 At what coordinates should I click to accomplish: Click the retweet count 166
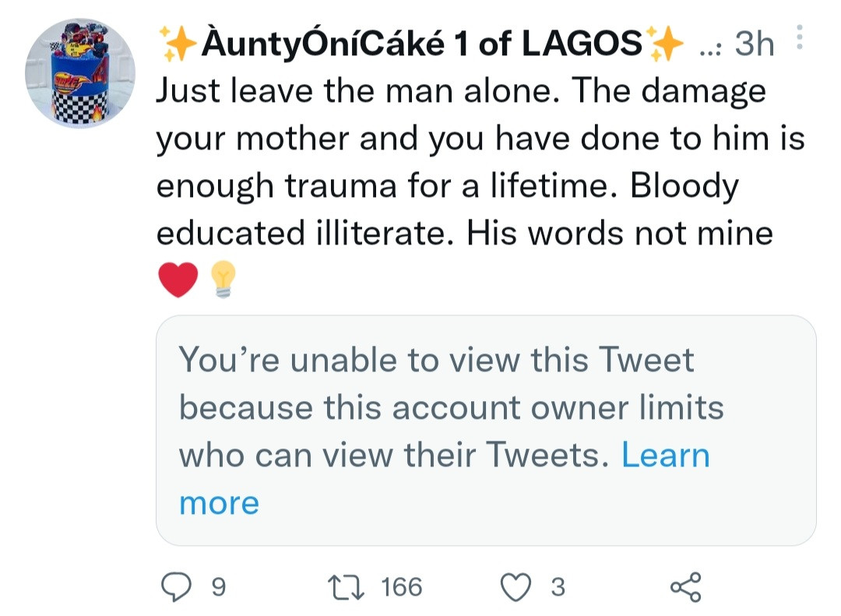pos(401,586)
